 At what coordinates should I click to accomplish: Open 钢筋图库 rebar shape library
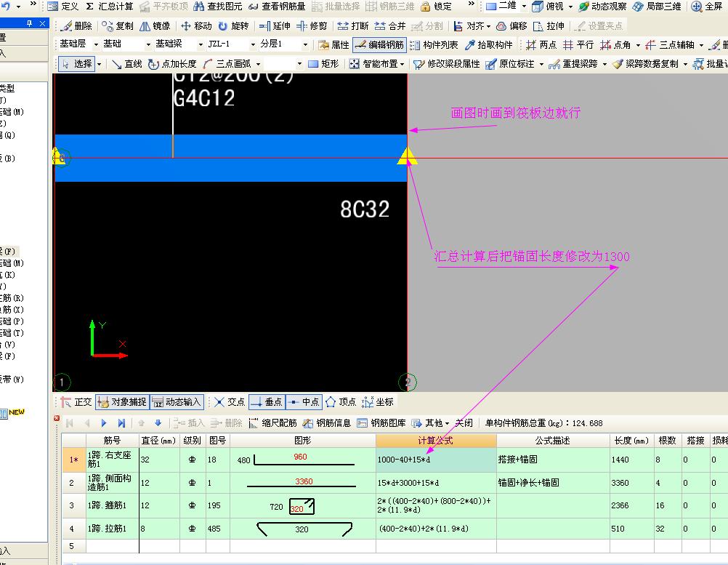(x=381, y=422)
